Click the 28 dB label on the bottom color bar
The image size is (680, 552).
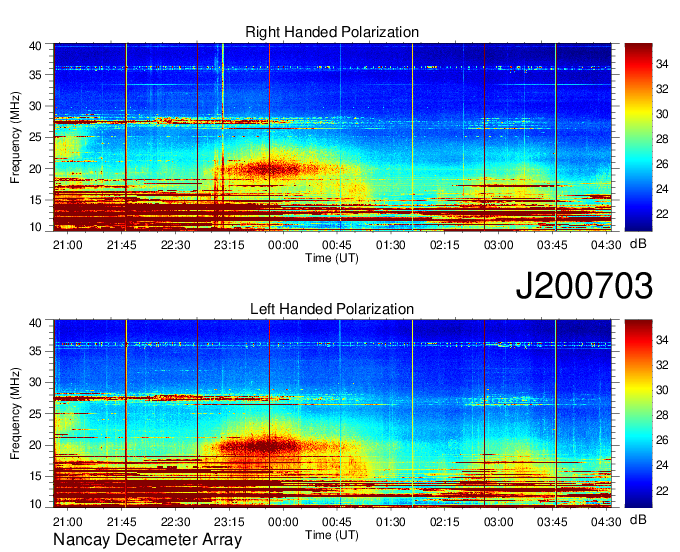pyautogui.click(x=662, y=415)
